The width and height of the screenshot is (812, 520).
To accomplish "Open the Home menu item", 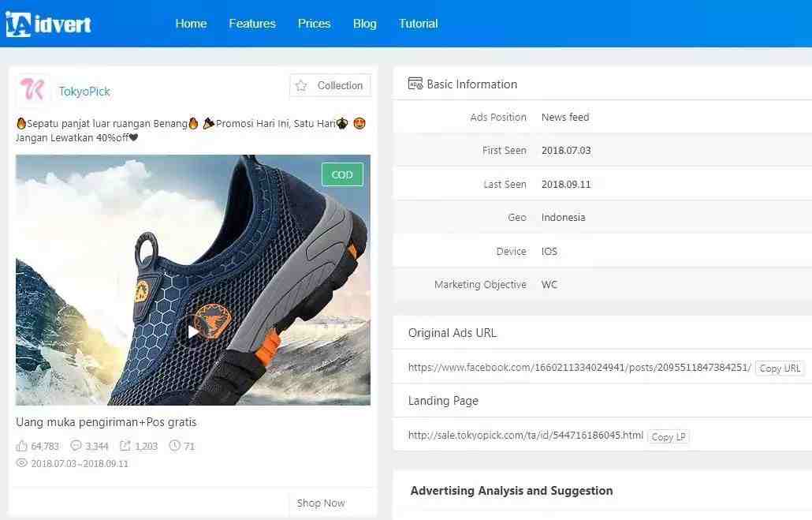I will pos(191,24).
